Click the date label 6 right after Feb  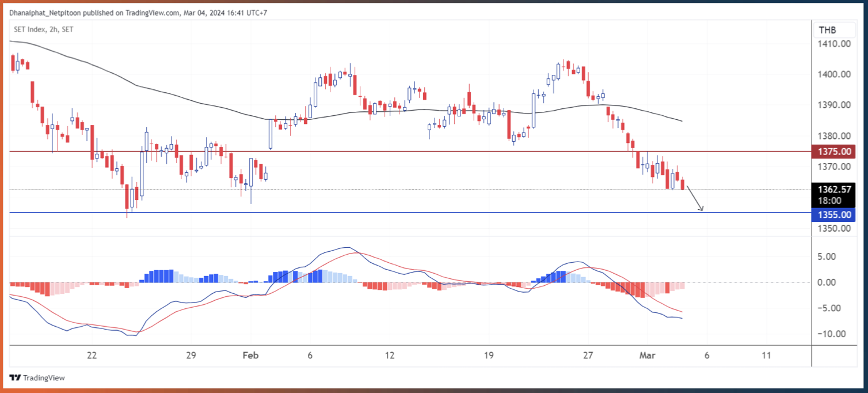coord(310,356)
